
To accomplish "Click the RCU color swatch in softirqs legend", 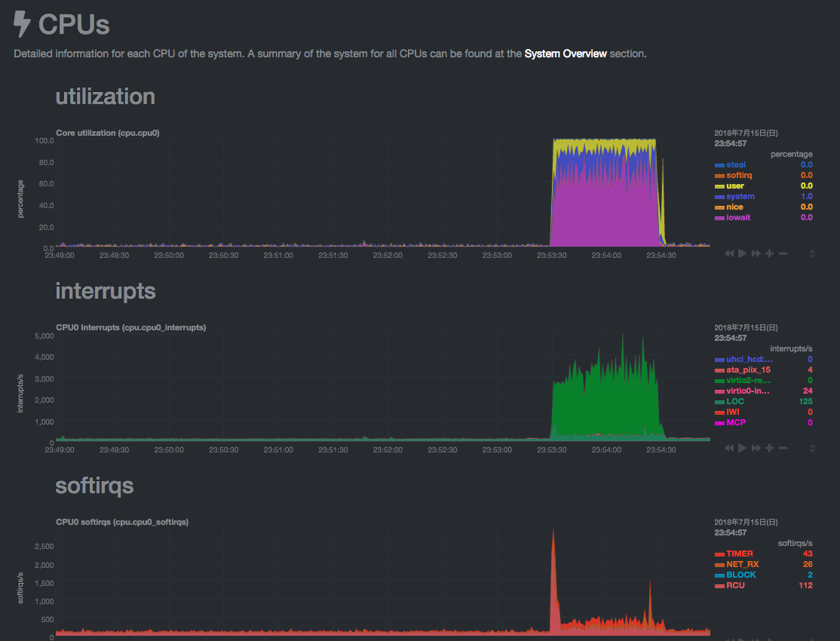I will tap(719, 585).
